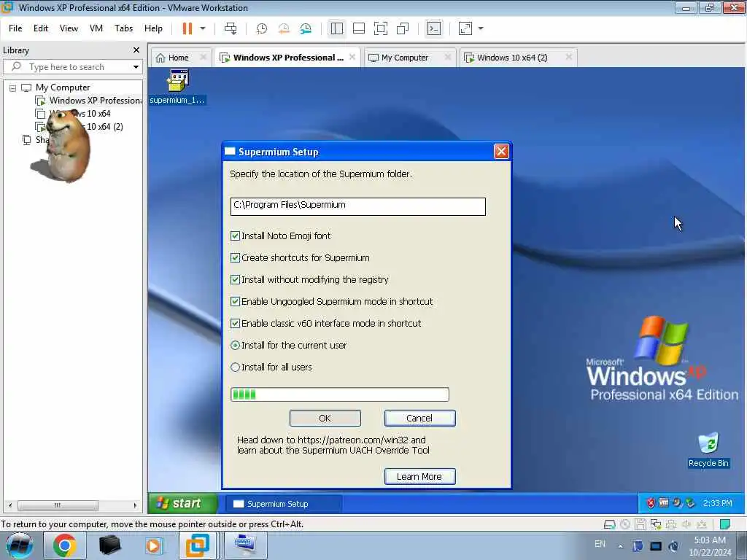Click the stretch guest display icon
Viewport: 747px width, 560px height.
[x=465, y=28]
